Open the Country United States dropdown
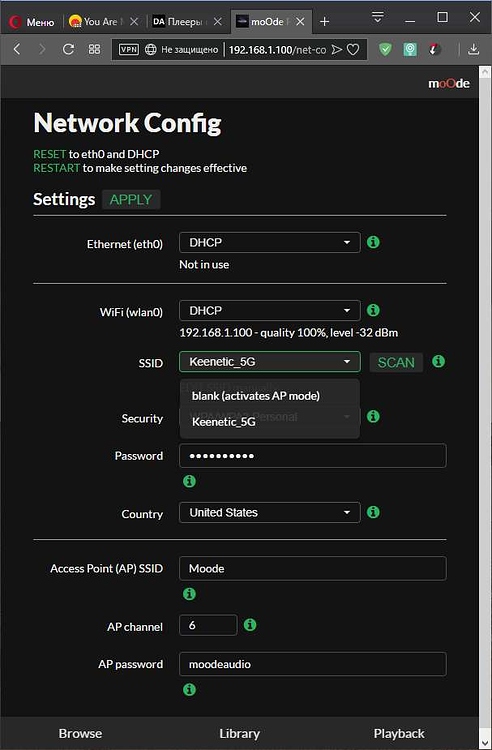492x750 pixels. pyautogui.click(x=270, y=512)
